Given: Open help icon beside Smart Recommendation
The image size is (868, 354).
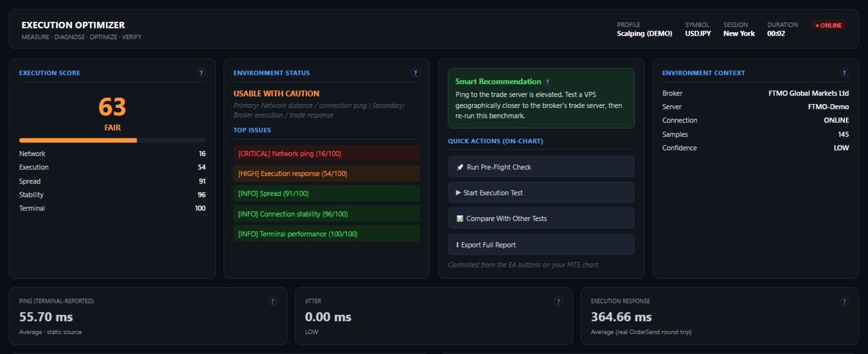Looking at the screenshot, I should tap(547, 82).
